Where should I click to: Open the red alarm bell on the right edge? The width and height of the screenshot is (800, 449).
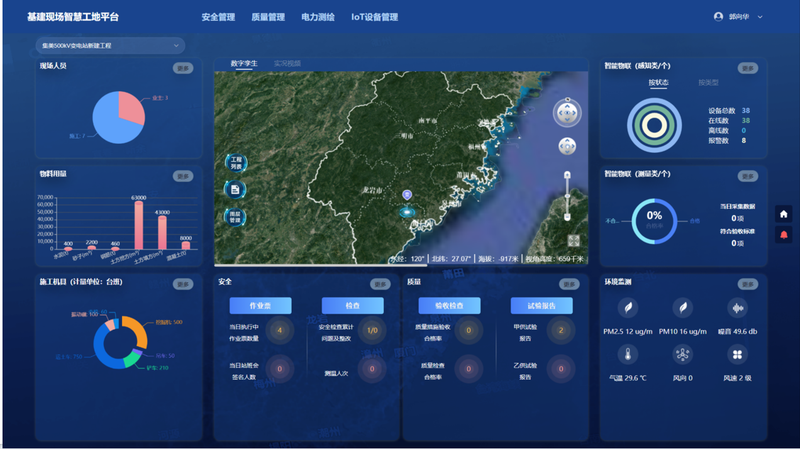pos(784,235)
